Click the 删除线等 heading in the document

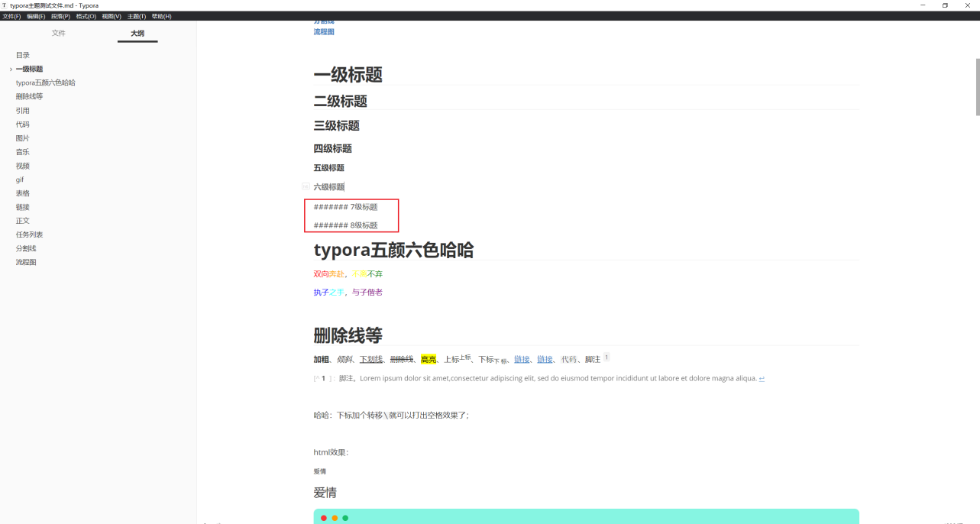point(348,335)
